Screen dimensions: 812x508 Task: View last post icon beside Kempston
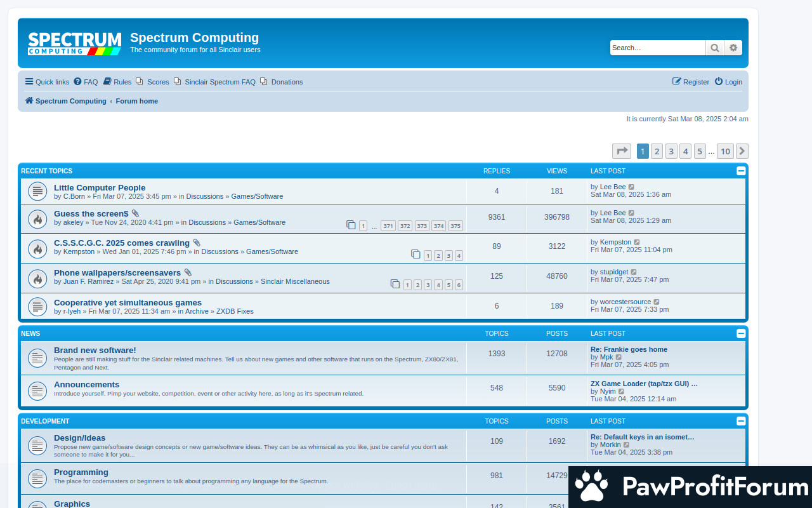click(x=637, y=242)
